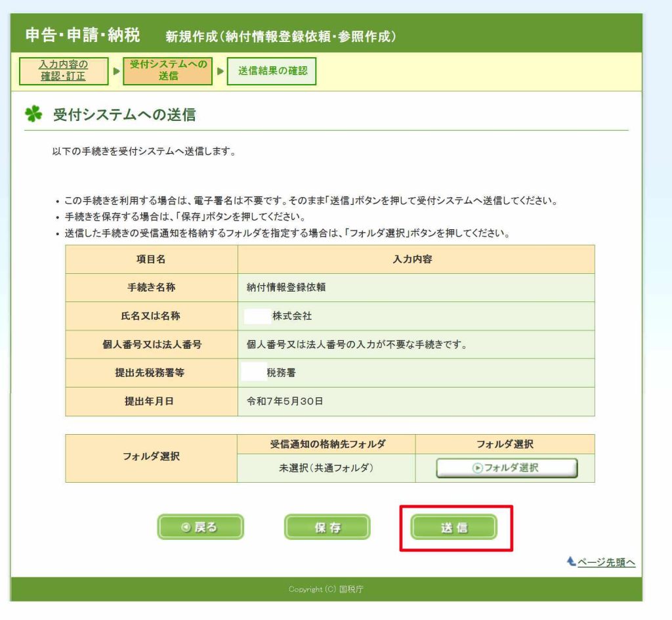Click the submission date 令和7年5月30日
Screen dimensions: 672x620
pos(285,401)
